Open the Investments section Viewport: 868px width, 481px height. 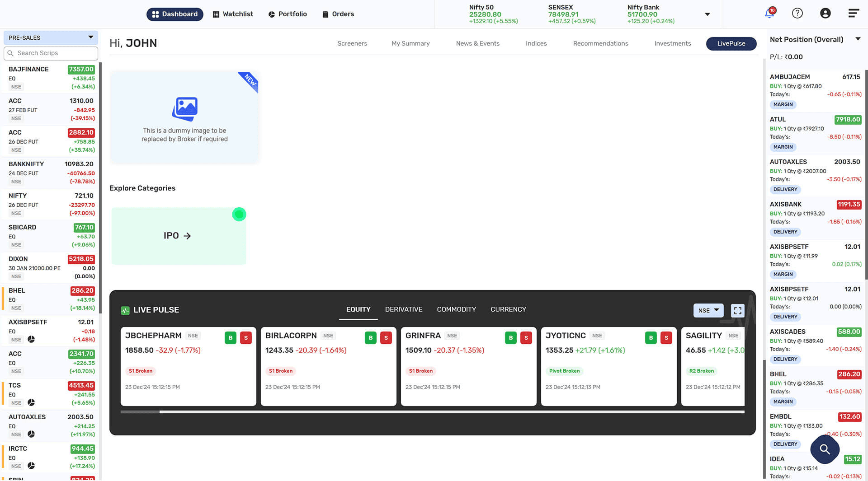pos(673,43)
